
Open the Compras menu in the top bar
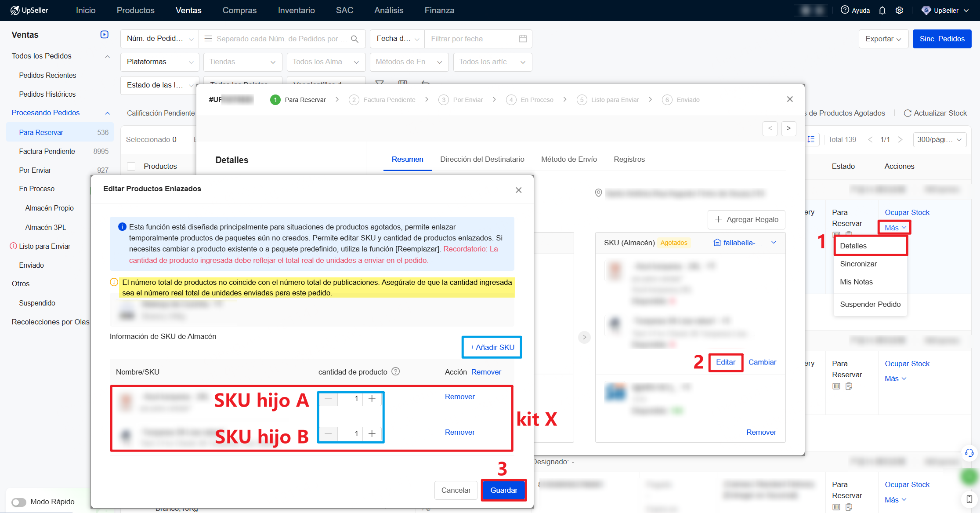(x=239, y=10)
